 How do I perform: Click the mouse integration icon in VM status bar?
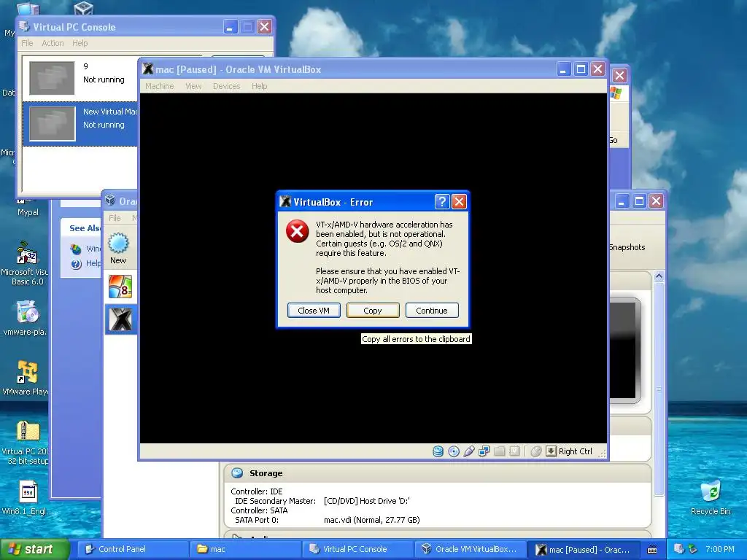536,451
